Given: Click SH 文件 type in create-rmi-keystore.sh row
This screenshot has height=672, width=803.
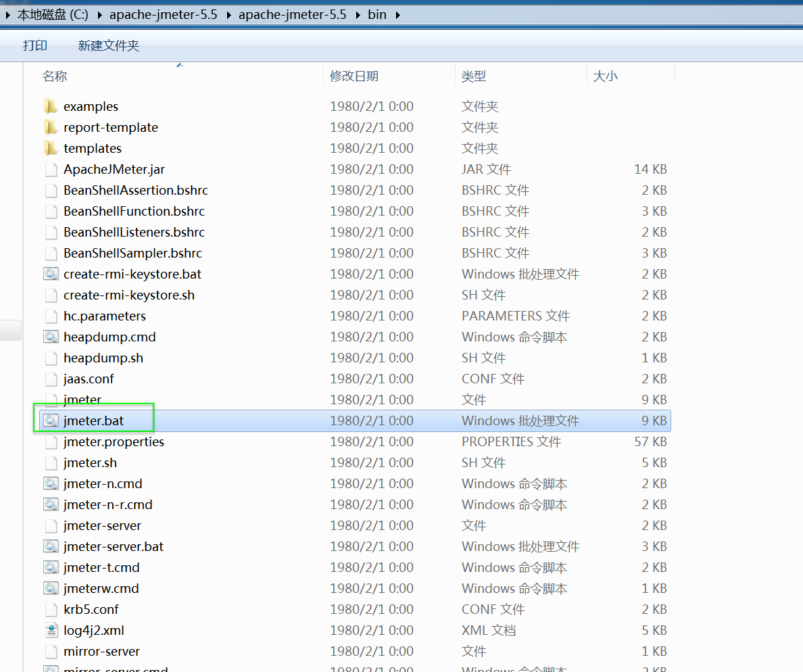Looking at the screenshot, I should (x=483, y=295).
